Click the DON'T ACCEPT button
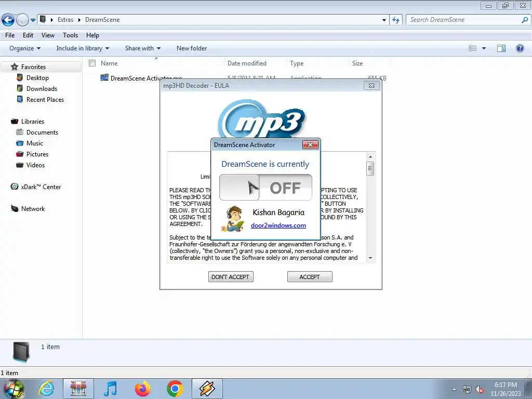Viewport: 532px width, 399px height. tap(231, 277)
